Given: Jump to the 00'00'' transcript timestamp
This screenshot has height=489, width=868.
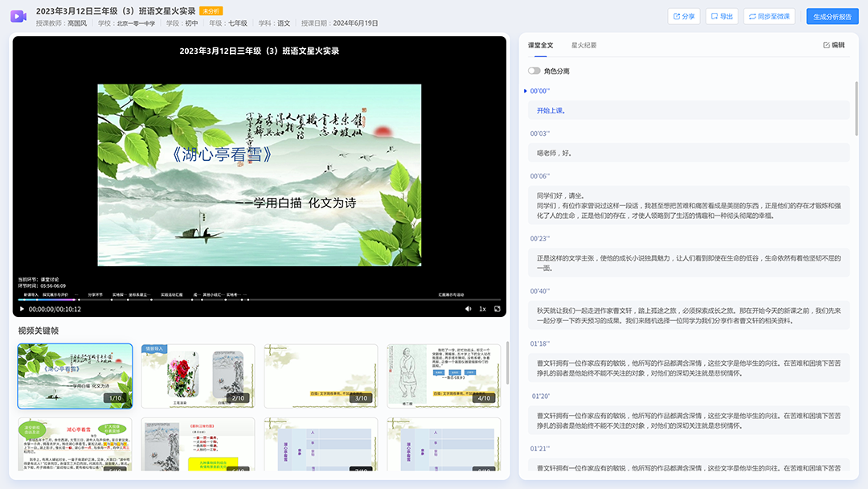Looking at the screenshot, I should point(539,91).
